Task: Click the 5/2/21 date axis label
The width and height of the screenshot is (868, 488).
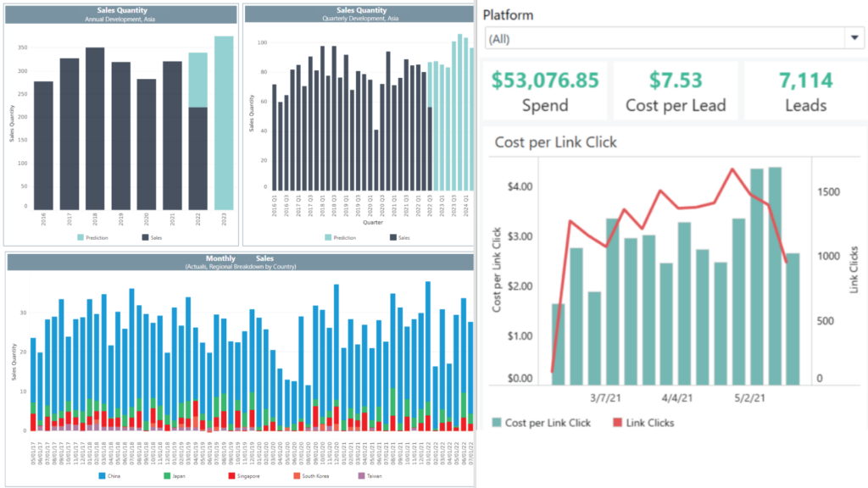Action: point(748,396)
